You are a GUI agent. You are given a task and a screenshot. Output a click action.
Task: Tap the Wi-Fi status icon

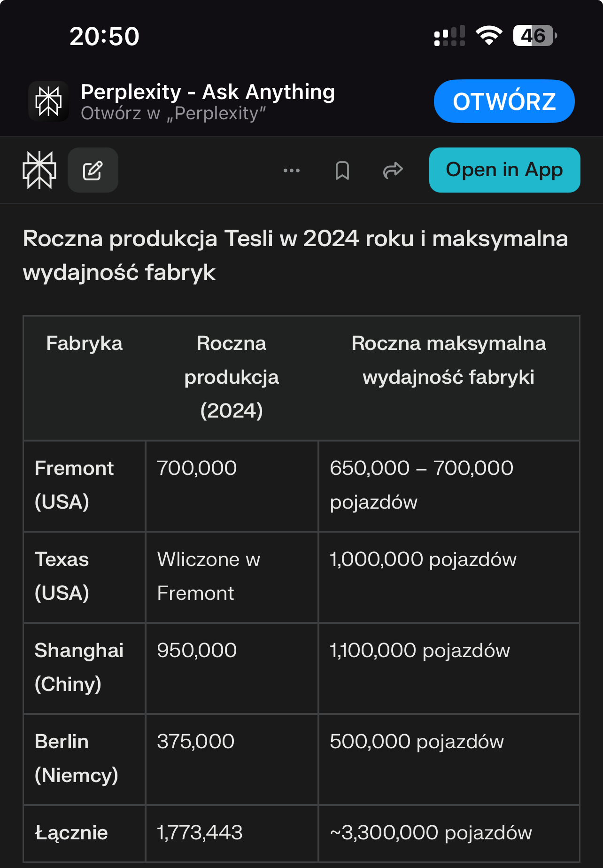point(489,36)
